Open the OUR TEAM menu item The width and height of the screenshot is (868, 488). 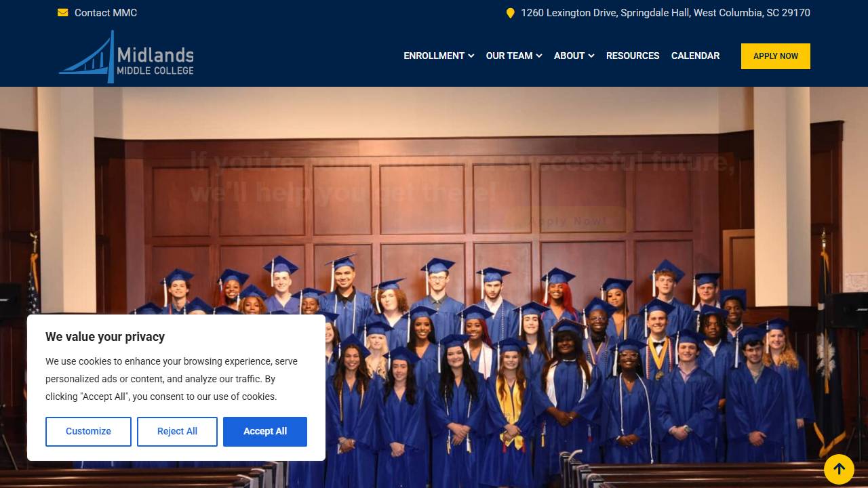(x=509, y=56)
